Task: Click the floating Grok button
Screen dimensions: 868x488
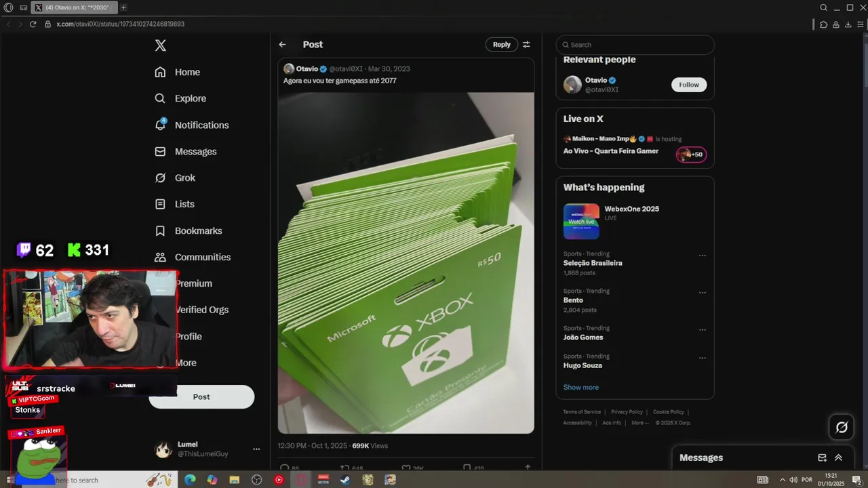Action: pyautogui.click(x=842, y=427)
